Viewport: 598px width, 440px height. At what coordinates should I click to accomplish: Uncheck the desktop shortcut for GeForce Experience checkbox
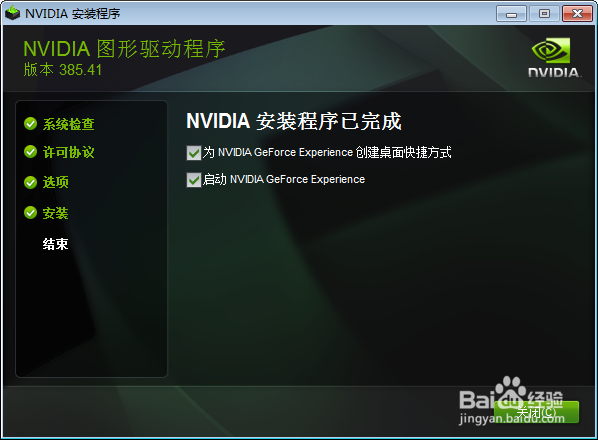194,153
